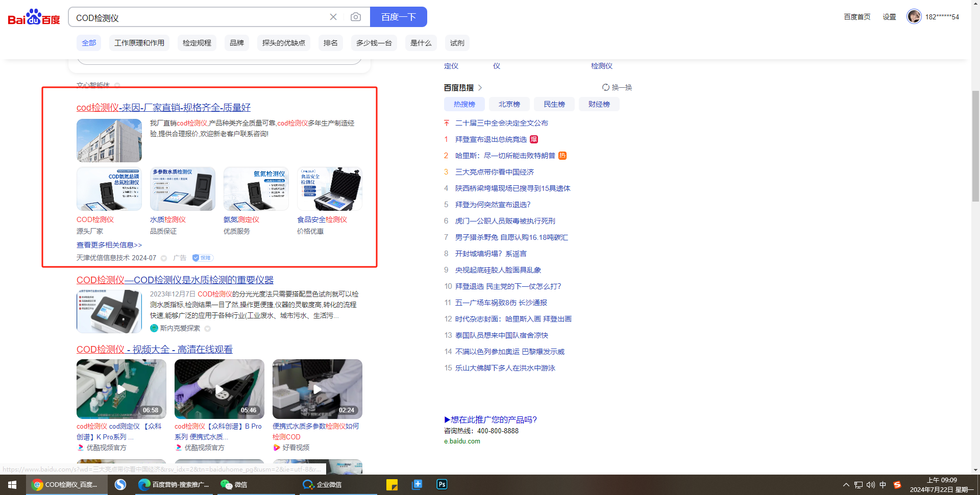Image resolution: width=980 pixels, height=495 pixels.
Task: Select the 财经榜 tab
Action: [x=599, y=104]
